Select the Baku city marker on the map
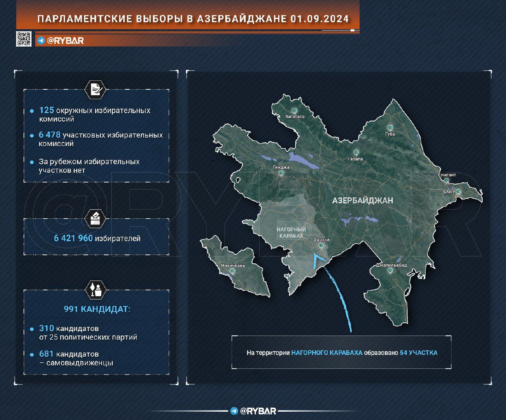The image size is (506, 420). pos(459,192)
